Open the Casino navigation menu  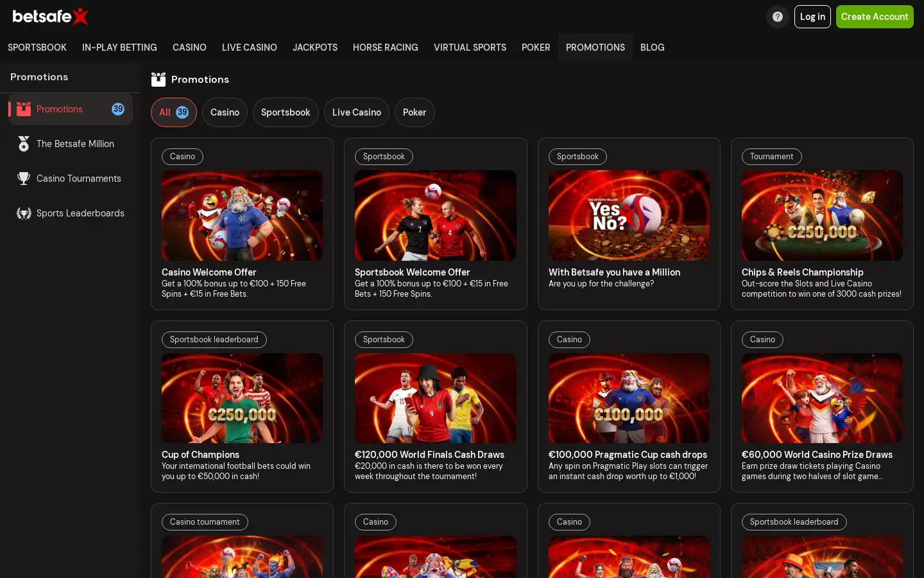click(x=189, y=48)
